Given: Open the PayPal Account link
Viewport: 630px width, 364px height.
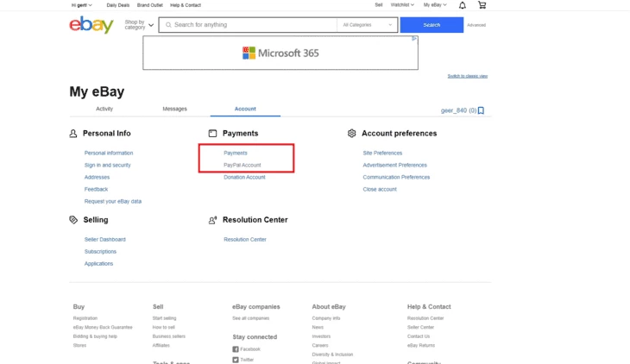Looking at the screenshot, I should point(242,165).
